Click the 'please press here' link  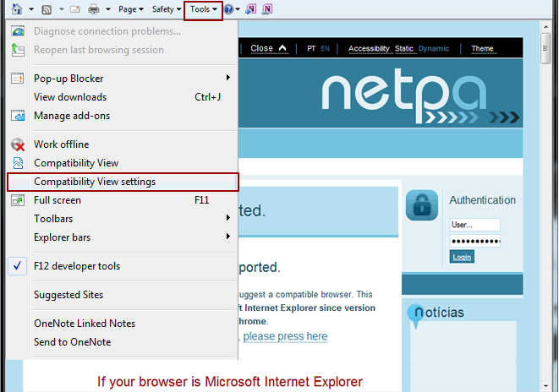point(285,336)
